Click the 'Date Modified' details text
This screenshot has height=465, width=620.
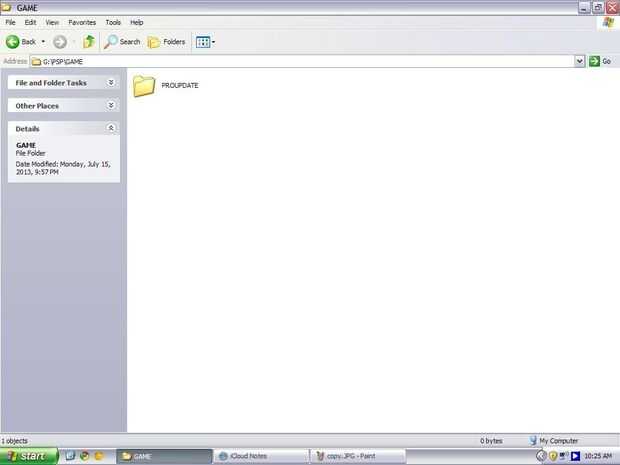63,168
